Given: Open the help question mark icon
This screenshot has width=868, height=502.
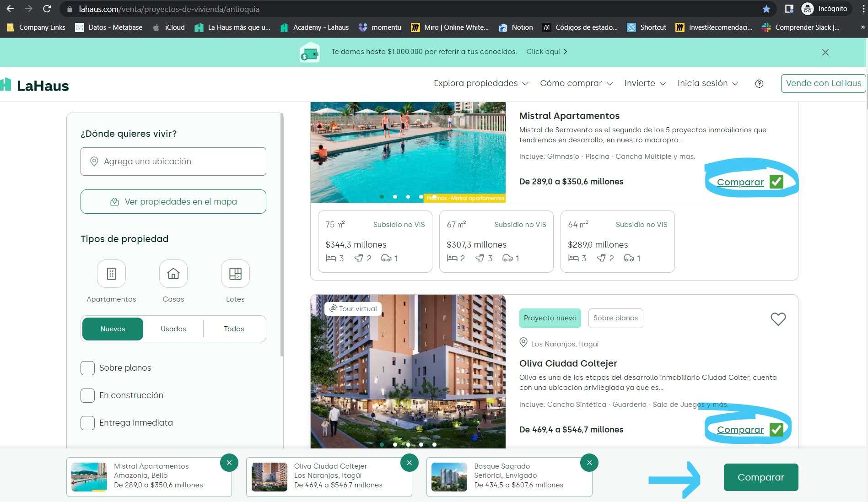Looking at the screenshot, I should tap(759, 84).
